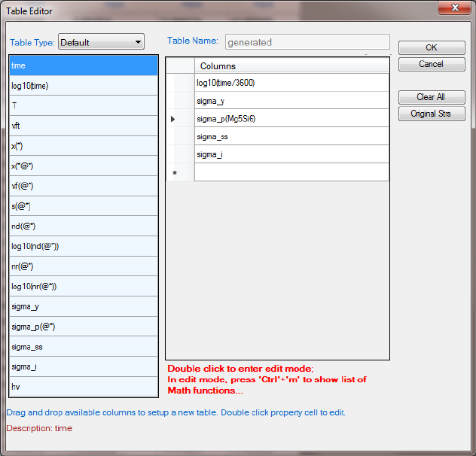Select 'sigma_y' in the left available list
This screenshot has height=456, width=476.
click(x=84, y=306)
